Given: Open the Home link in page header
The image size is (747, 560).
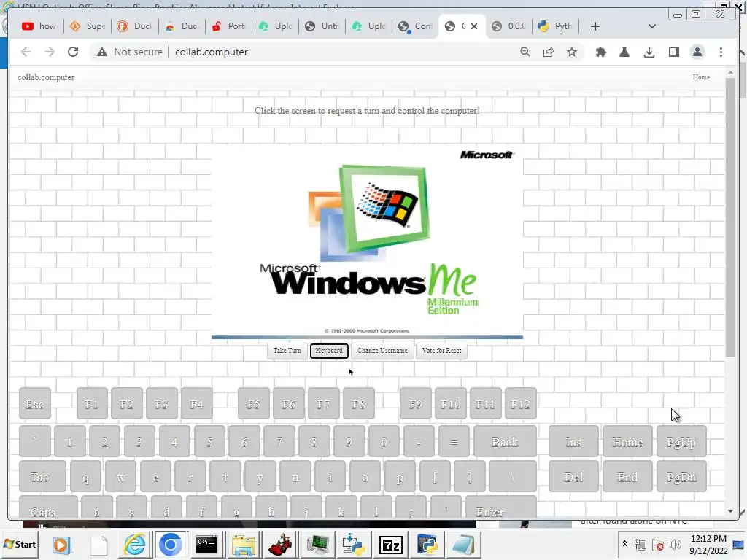Looking at the screenshot, I should (x=701, y=77).
